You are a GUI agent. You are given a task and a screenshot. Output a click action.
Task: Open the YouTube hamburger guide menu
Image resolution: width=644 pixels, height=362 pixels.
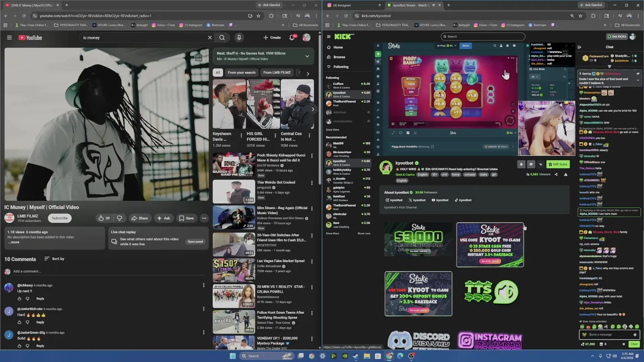(9, 38)
